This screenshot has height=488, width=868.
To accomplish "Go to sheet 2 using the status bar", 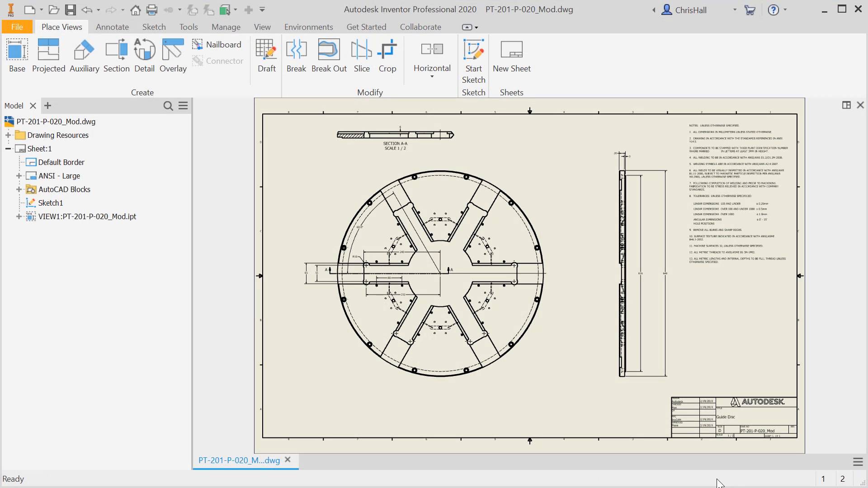I will pos(842,479).
